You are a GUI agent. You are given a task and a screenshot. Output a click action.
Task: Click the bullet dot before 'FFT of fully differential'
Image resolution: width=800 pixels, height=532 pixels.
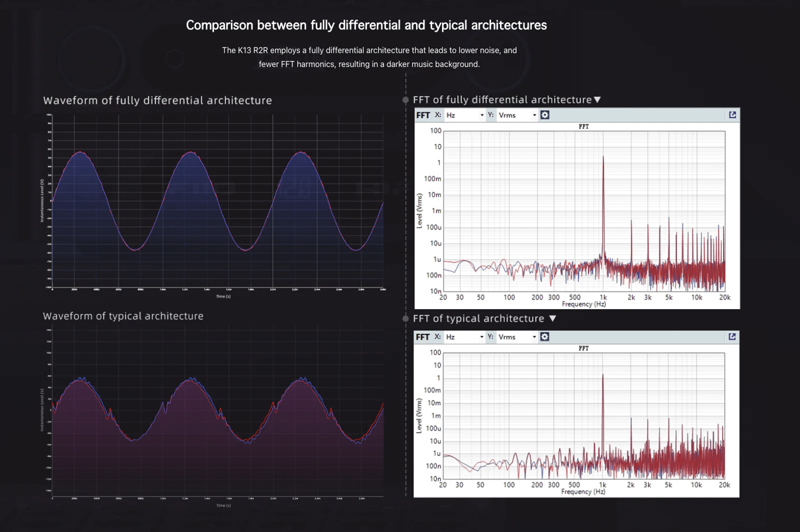405,100
